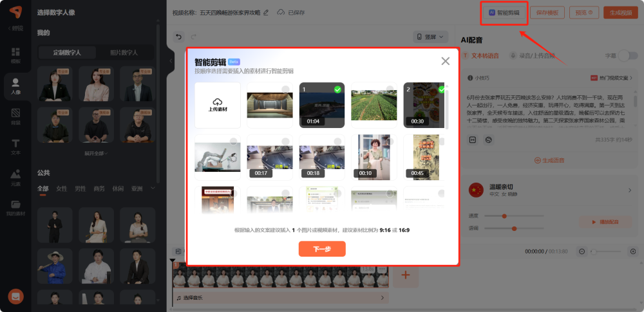Click the 保存模板 save template button
This screenshot has height=312, width=644.
547,12
